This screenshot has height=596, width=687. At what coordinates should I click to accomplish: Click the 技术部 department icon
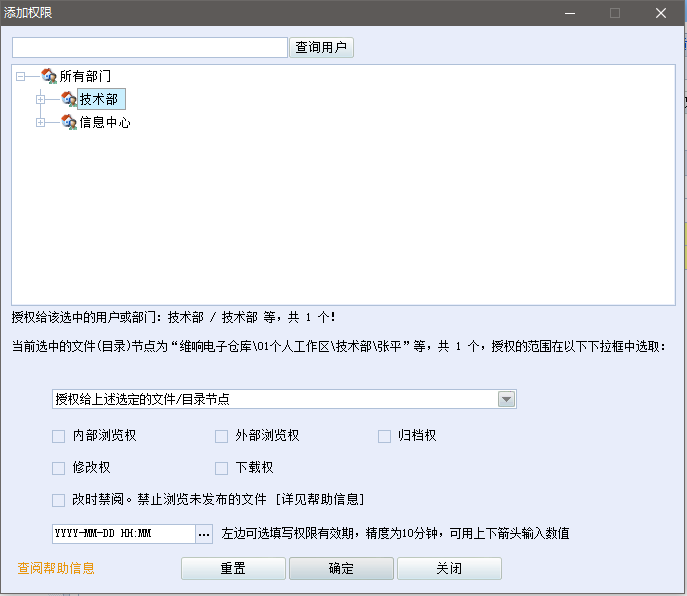pos(68,99)
